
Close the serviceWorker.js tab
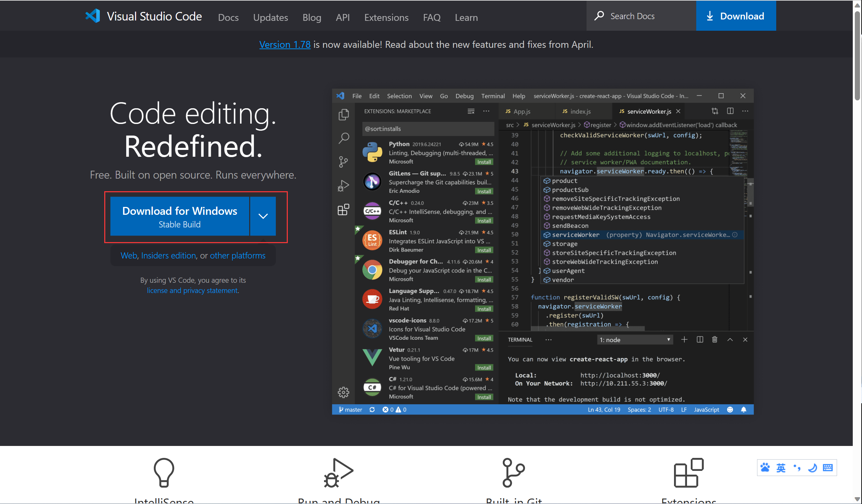[x=678, y=111]
